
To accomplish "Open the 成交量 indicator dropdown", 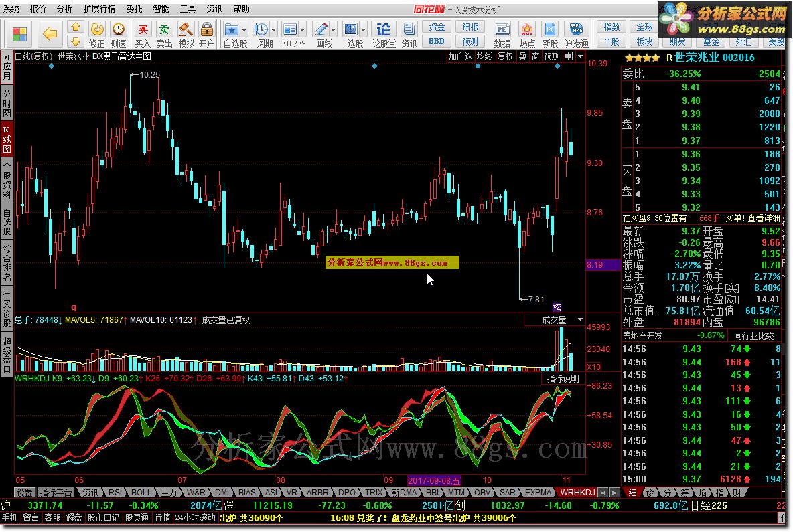I will (x=580, y=319).
